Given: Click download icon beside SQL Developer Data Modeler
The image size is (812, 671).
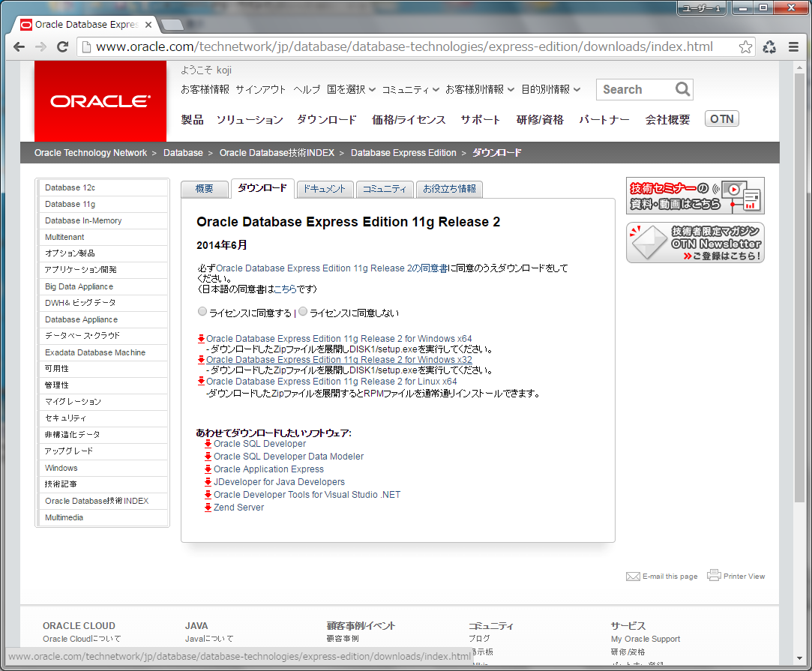Looking at the screenshot, I should [208, 457].
